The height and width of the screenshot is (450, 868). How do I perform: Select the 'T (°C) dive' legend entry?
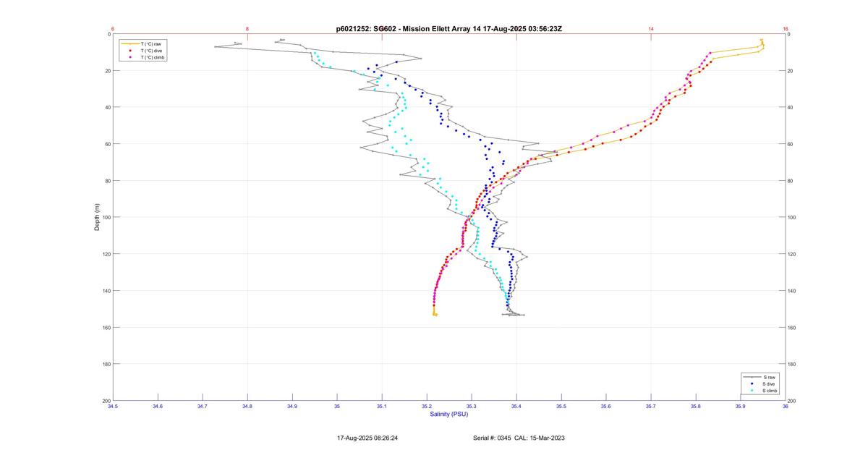(144, 51)
